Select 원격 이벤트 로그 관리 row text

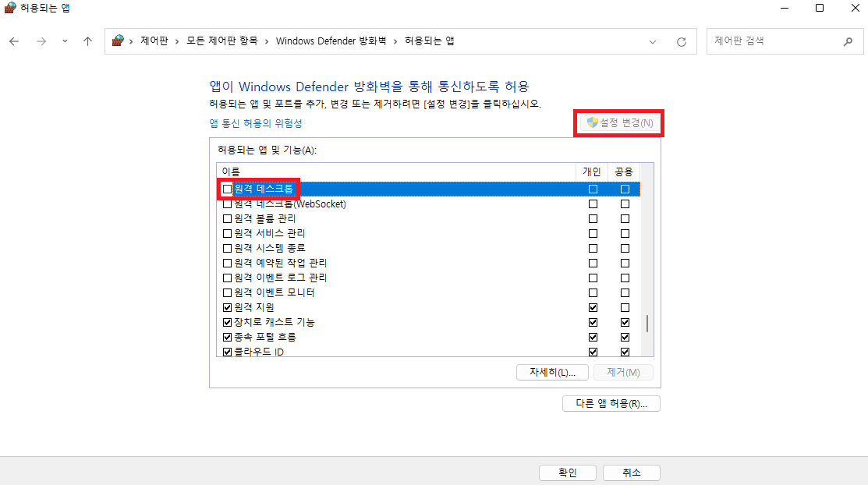pyautogui.click(x=280, y=278)
